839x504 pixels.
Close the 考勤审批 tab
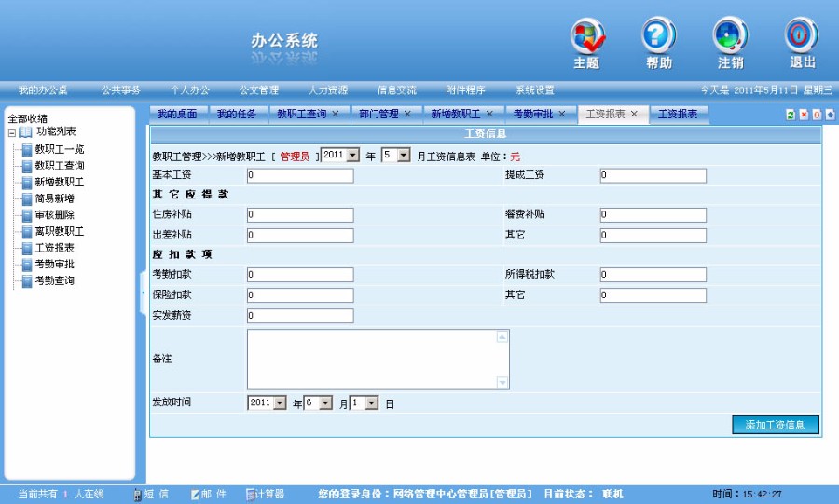point(562,114)
